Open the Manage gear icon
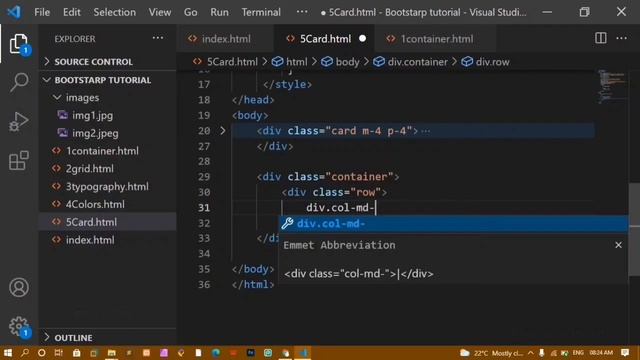The width and height of the screenshot is (640, 360). point(19,326)
